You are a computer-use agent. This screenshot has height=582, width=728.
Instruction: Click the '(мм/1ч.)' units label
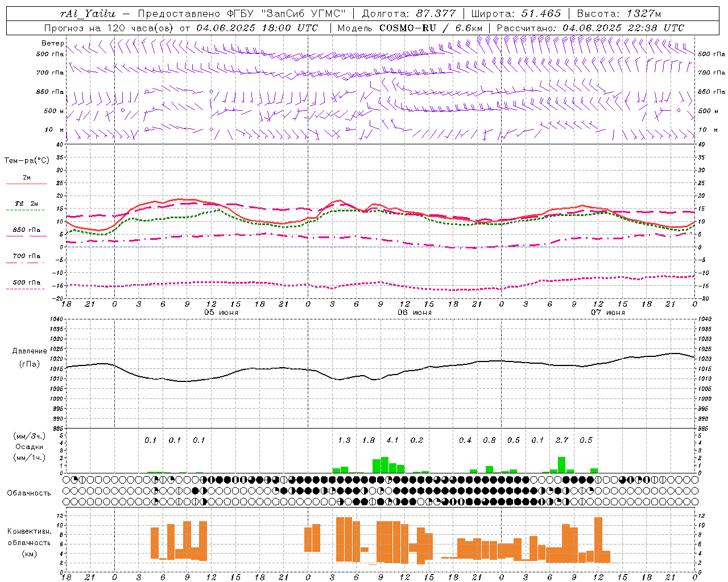click(x=29, y=458)
